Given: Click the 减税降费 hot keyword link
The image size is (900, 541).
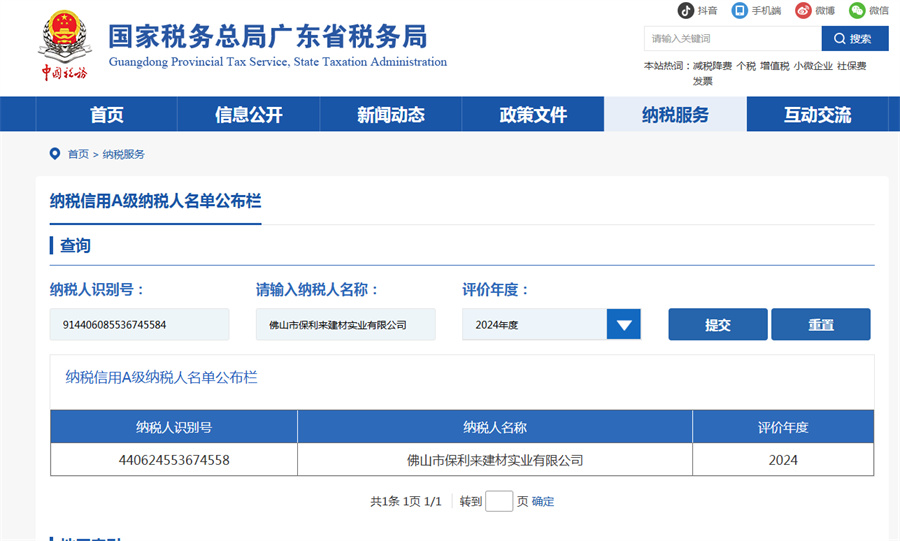Looking at the screenshot, I should pyautogui.click(x=712, y=66).
